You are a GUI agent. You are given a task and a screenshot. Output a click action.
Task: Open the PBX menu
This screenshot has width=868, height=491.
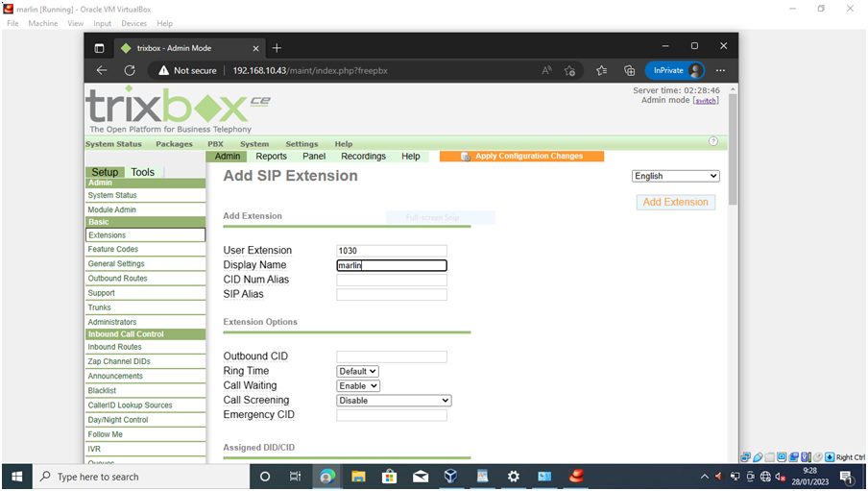pos(215,144)
